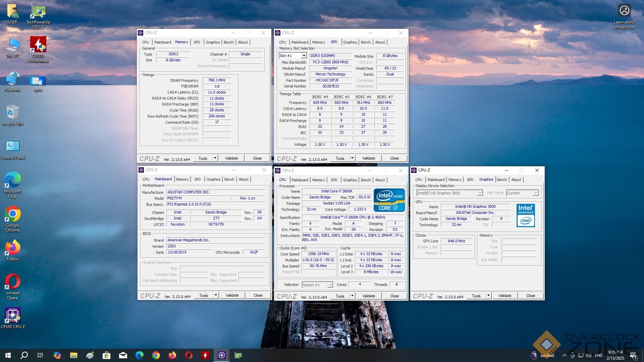
Task: Open Socket #1 selection dropdown
Action: tap(317, 285)
